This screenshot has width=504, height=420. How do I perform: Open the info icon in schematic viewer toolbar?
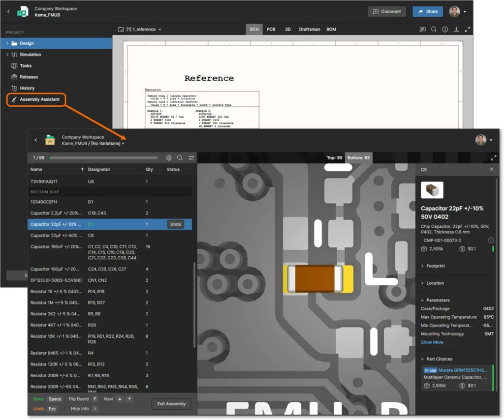tap(445, 29)
